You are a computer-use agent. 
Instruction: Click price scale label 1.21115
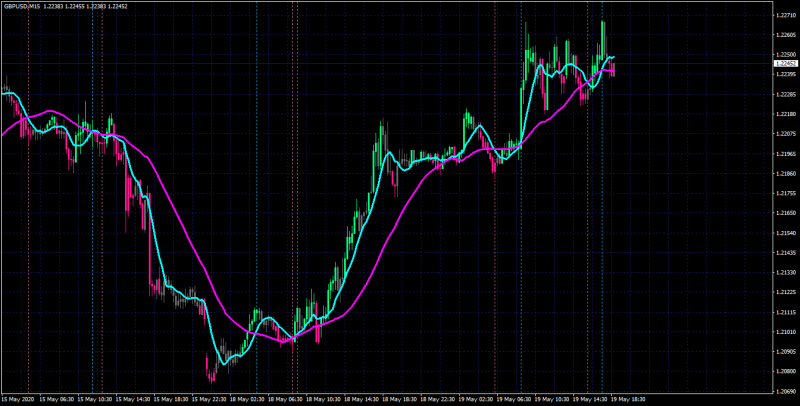pyautogui.click(x=785, y=313)
